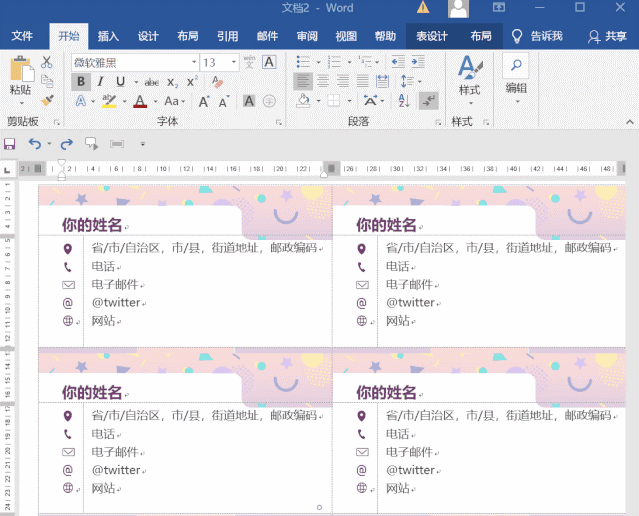This screenshot has height=516, width=639.
Task: Apply text effects outlined A
Action: point(81,101)
